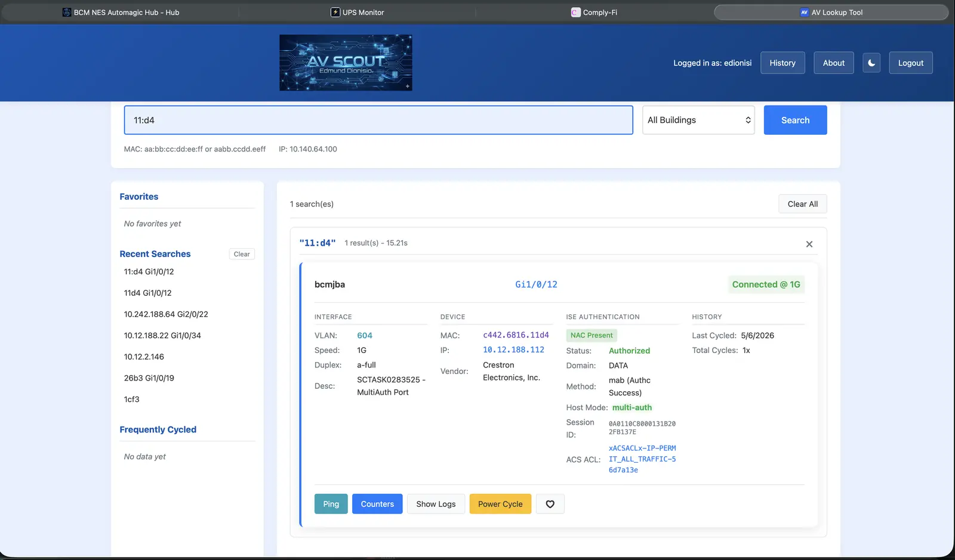Click description SCTASK0283525 - MultiAuth Port
Viewport: 955px width, 560px height.
click(392, 386)
